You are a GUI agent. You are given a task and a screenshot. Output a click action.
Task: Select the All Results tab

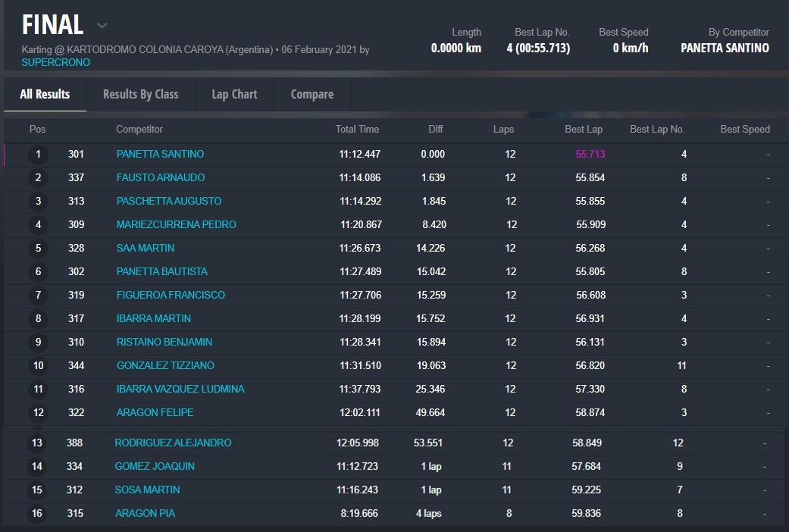coord(45,94)
